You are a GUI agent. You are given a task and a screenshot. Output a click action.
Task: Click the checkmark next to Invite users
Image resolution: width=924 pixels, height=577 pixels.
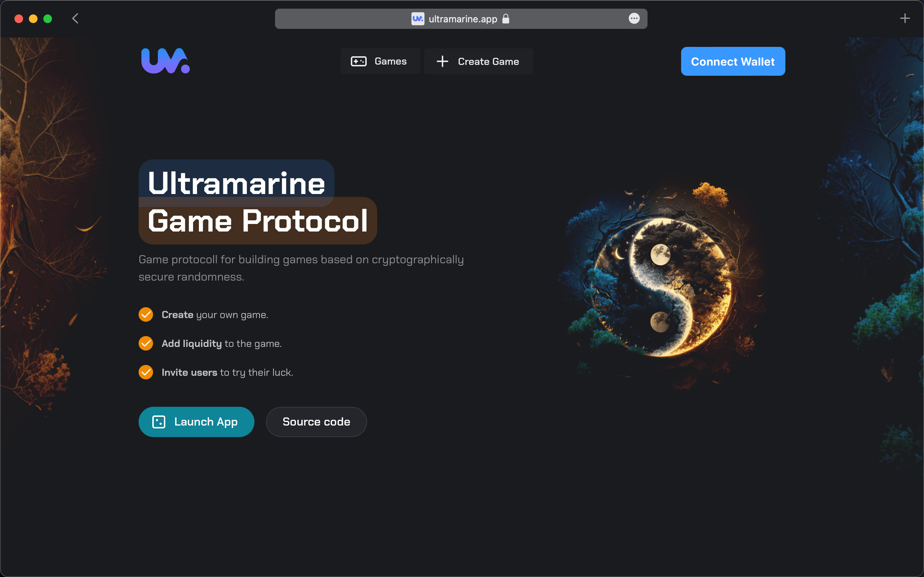(146, 372)
